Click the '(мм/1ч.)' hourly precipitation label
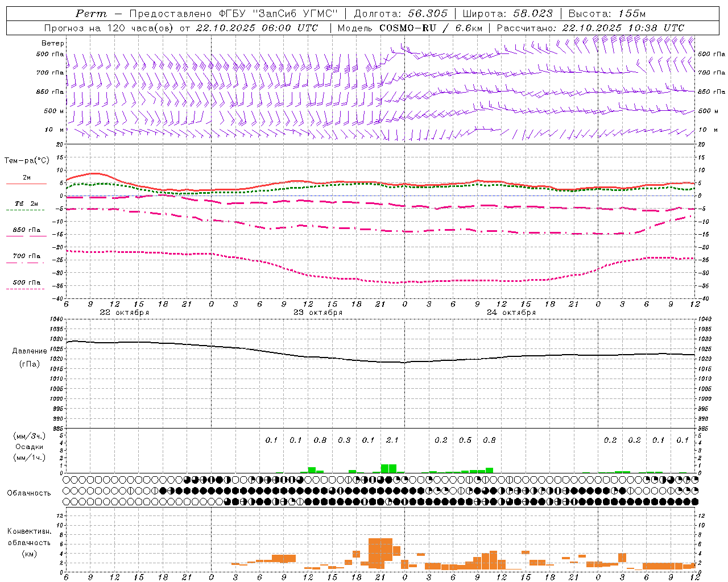 pyautogui.click(x=29, y=458)
